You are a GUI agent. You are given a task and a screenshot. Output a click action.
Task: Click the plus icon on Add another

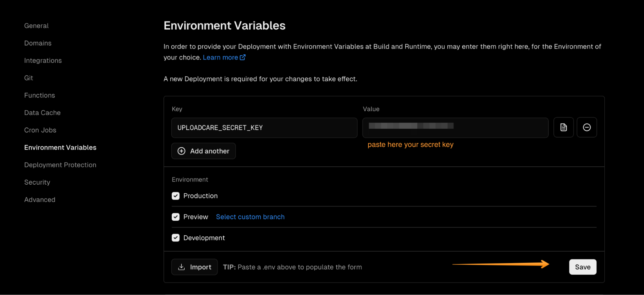tap(181, 151)
